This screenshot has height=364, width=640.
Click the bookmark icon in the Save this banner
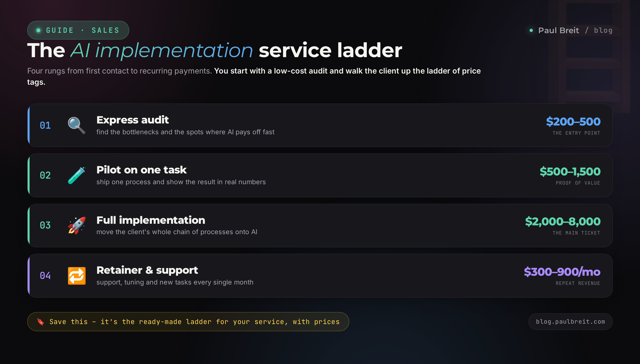tap(41, 322)
